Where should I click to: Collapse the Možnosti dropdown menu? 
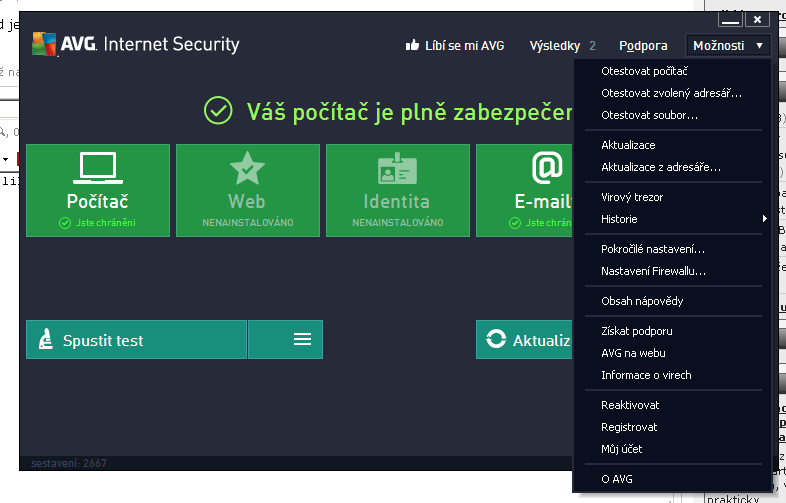pos(728,45)
